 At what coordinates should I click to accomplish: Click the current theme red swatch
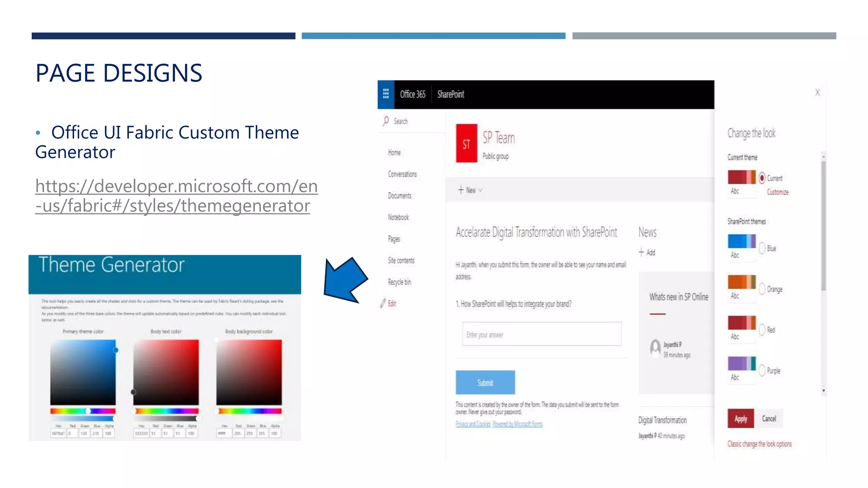pos(742,177)
